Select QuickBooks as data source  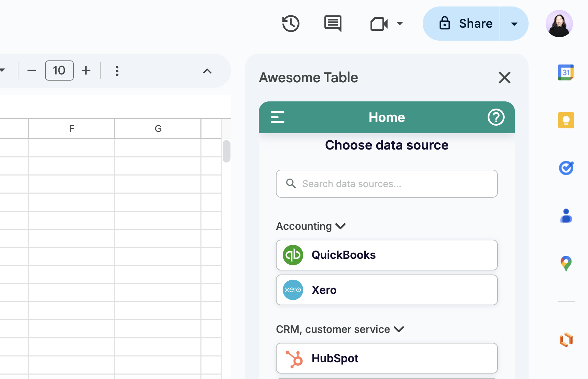coord(387,255)
